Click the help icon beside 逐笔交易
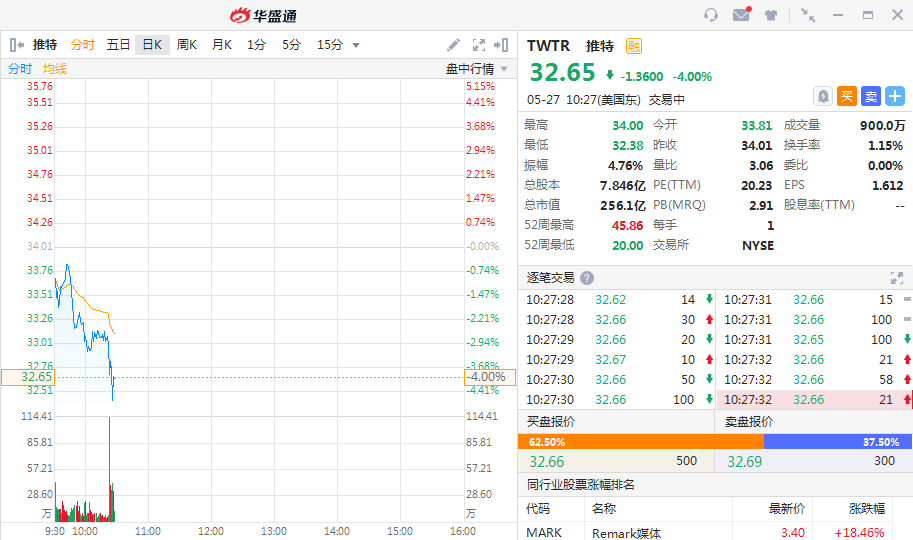Screen dimensions: 913x540 [587, 278]
